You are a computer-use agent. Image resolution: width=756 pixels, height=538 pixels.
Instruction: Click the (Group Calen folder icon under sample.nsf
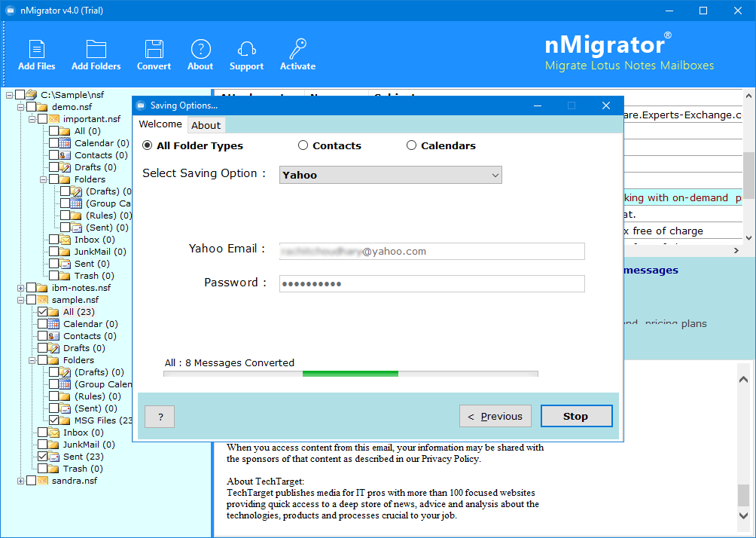(65, 384)
